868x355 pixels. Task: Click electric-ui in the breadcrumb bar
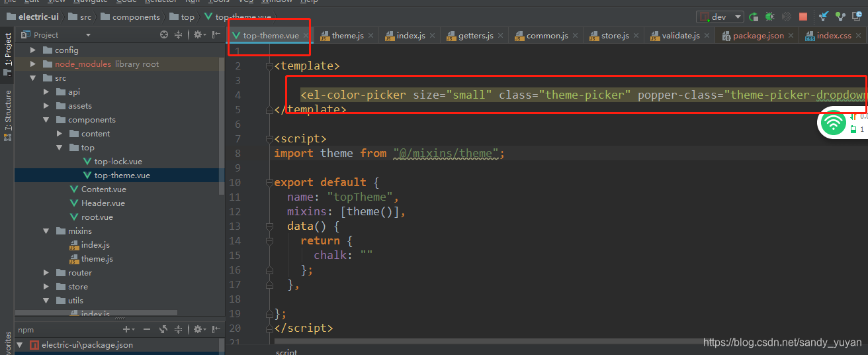(33, 17)
